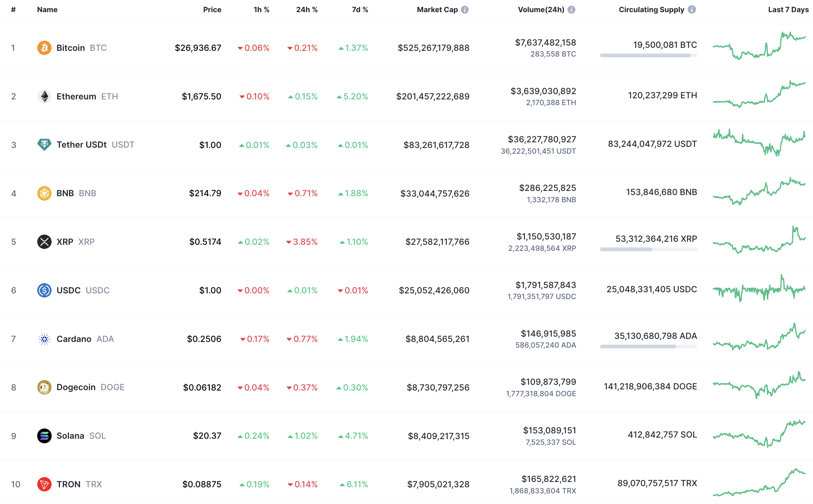Click the Dogecoin logo icon
813x504 pixels.
coord(44,387)
